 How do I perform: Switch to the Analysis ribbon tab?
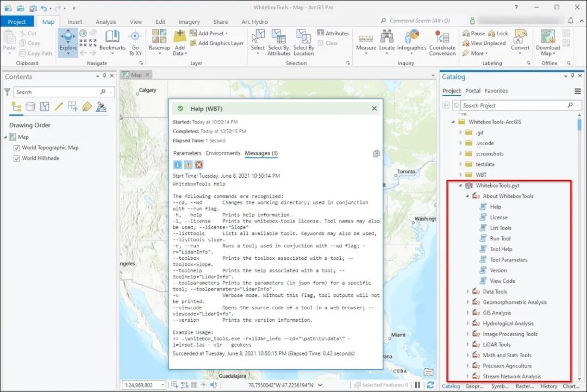[106, 21]
